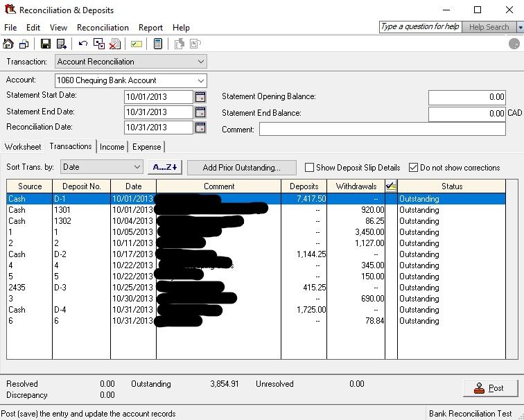Open the Reconciliation menu
This screenshot has width=524, height=420.
click(103, 28)
